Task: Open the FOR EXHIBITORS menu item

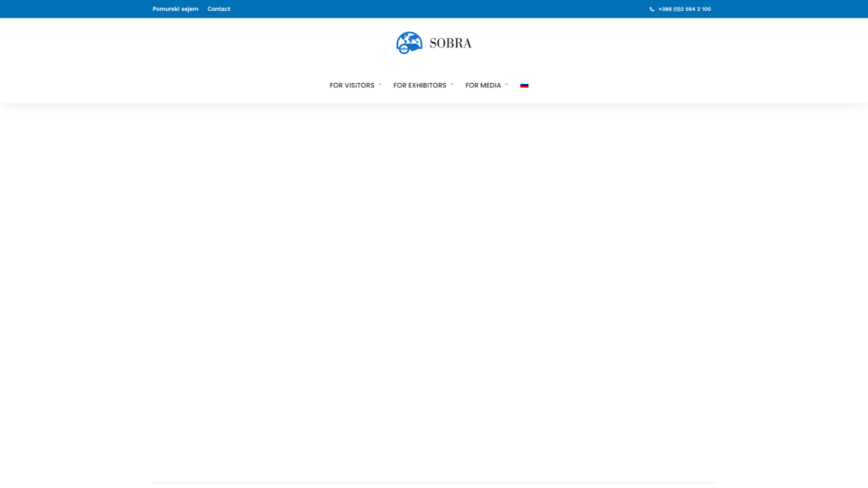Action: (420, 86)
